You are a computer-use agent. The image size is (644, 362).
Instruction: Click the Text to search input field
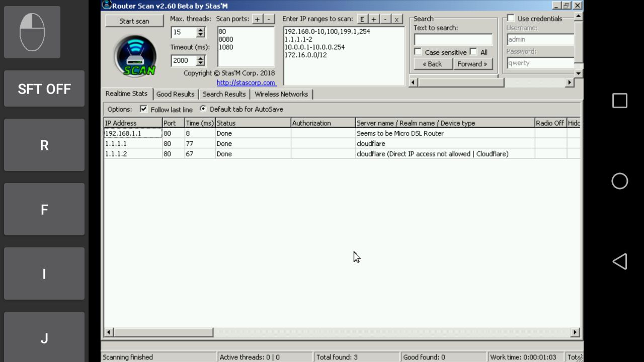453,39
